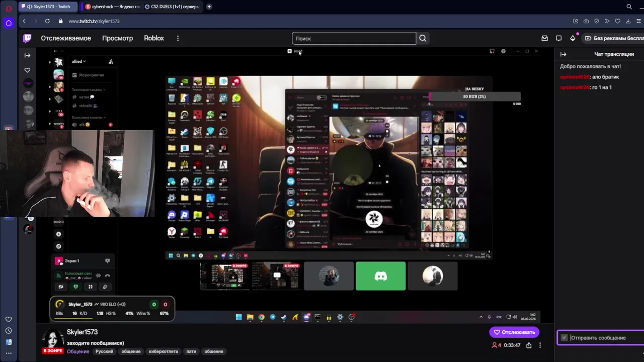Click Windows Start in streamed taskbar
644x362 pixels.
tap(238, 317)
